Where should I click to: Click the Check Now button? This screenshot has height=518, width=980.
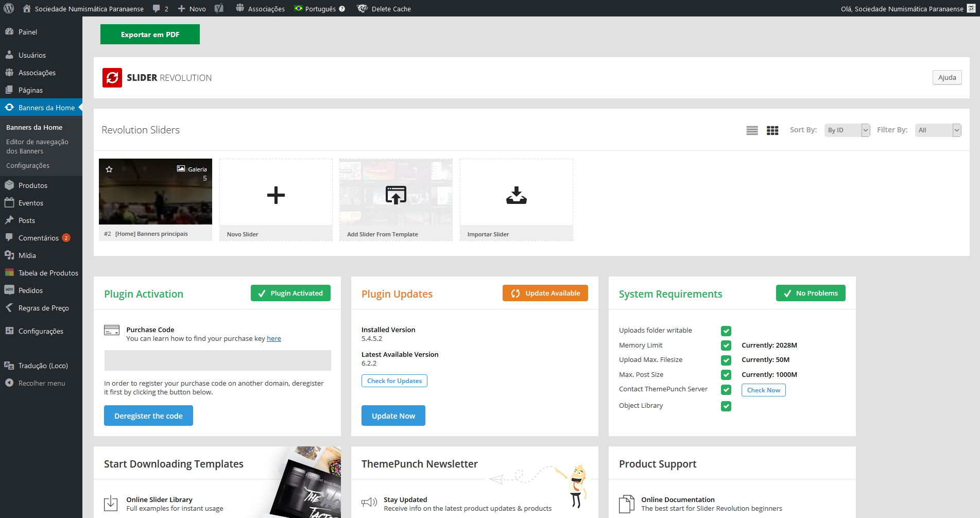click(x=764, y=390)
